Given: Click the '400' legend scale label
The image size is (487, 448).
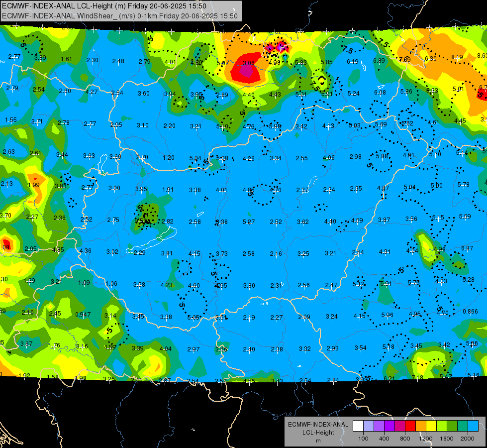Looking at the screenshot, I should point(384,439).
